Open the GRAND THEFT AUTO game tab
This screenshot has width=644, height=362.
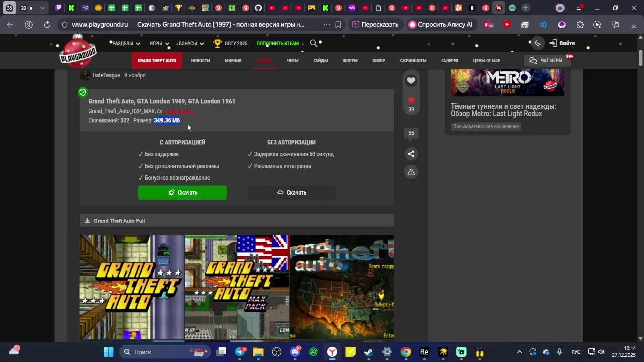(157, 61)
